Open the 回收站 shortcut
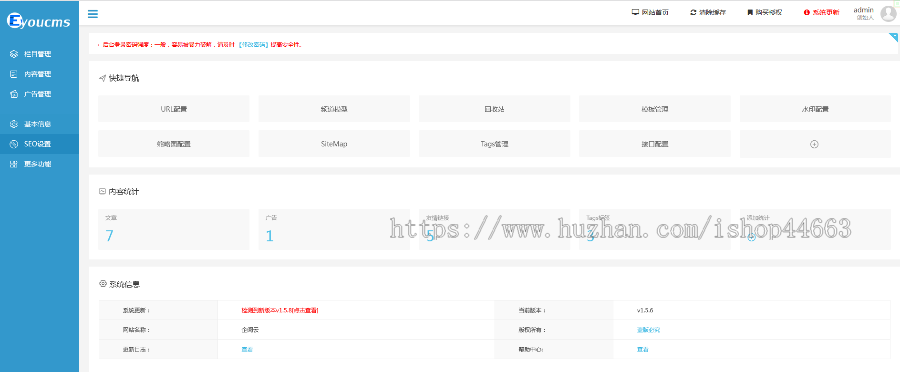The width and height of the screenshot is (900, 372). point(494,108)
